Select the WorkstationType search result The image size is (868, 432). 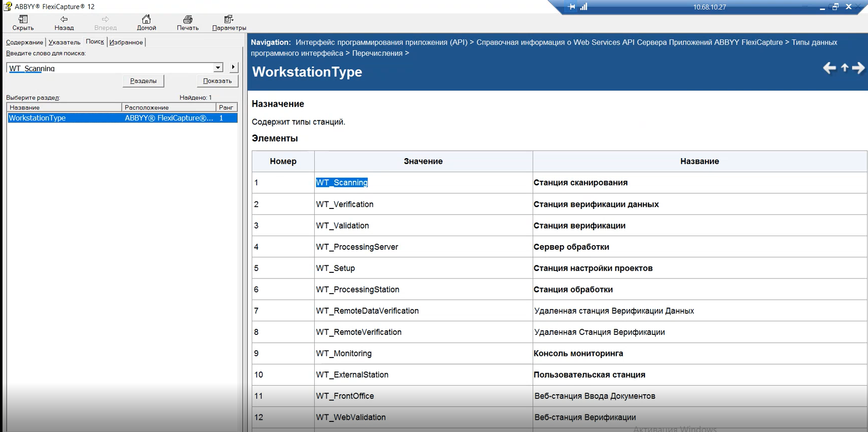tap(122, 118)
